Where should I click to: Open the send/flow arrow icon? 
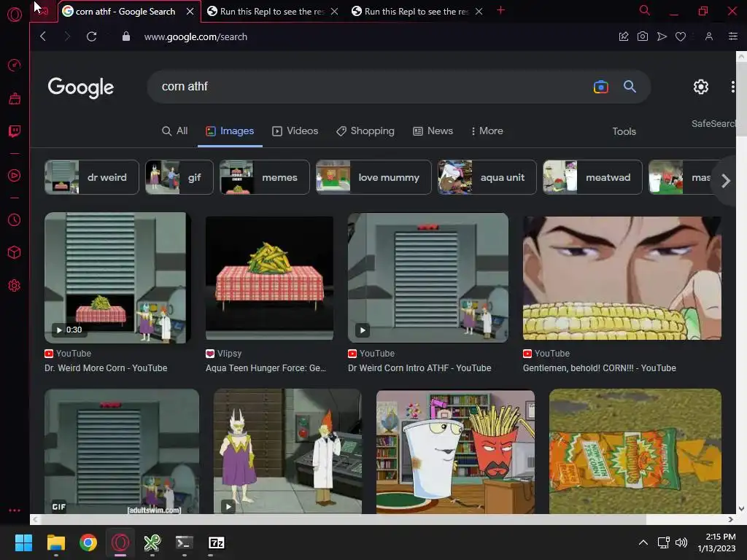tap(662, 36)
